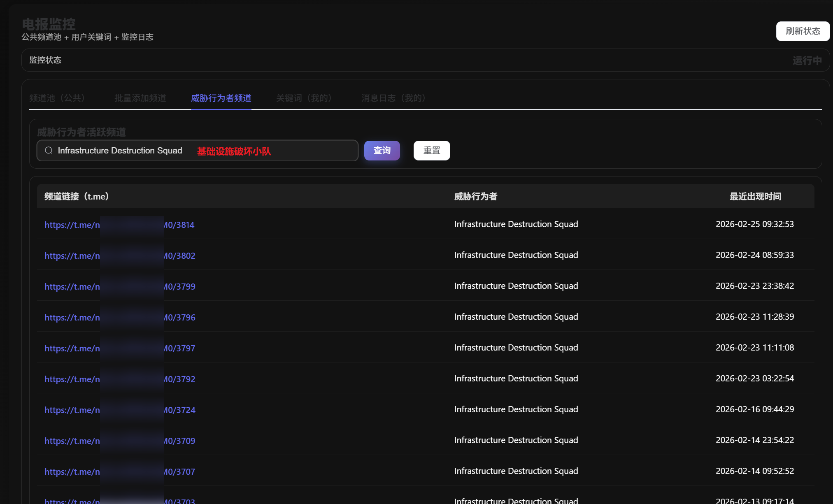Select the 威胁行为者频道 tab
The height and width of the screenshot is (504, 833).
point(221,98)
